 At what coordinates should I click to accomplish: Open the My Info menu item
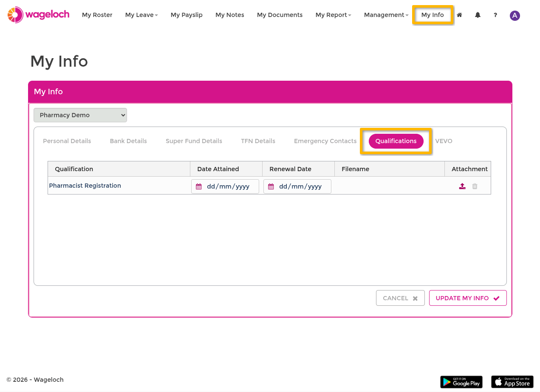[433, 15]
